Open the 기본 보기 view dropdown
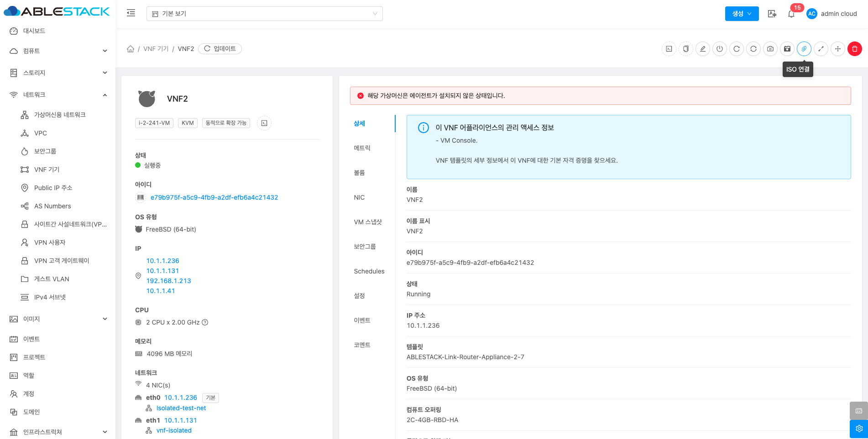Screen dimensions: 868x439 pyautogui.click(x=264, y=14)
